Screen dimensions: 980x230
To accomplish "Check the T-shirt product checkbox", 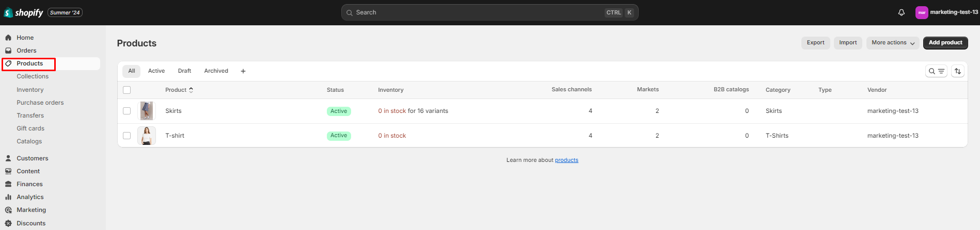I will click(x=127, y=136).
